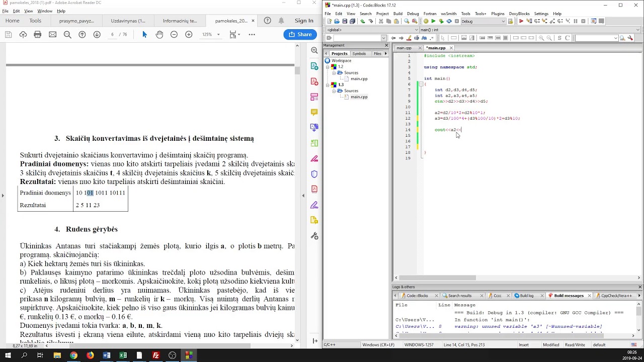This screenshot has width=644, height=362.
Task: Open Word from the Windows taskbar
Action: coord(107,355)
